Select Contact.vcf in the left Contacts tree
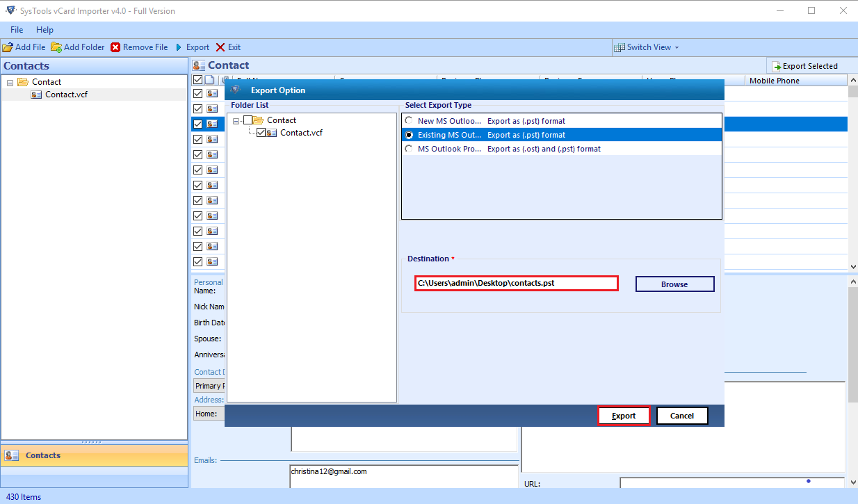858x504 pixels. click(66, 95)
